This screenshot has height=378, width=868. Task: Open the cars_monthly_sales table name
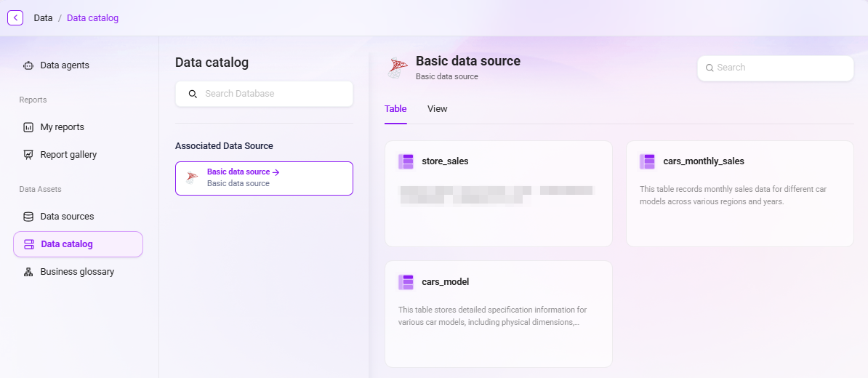coord(704,161)
